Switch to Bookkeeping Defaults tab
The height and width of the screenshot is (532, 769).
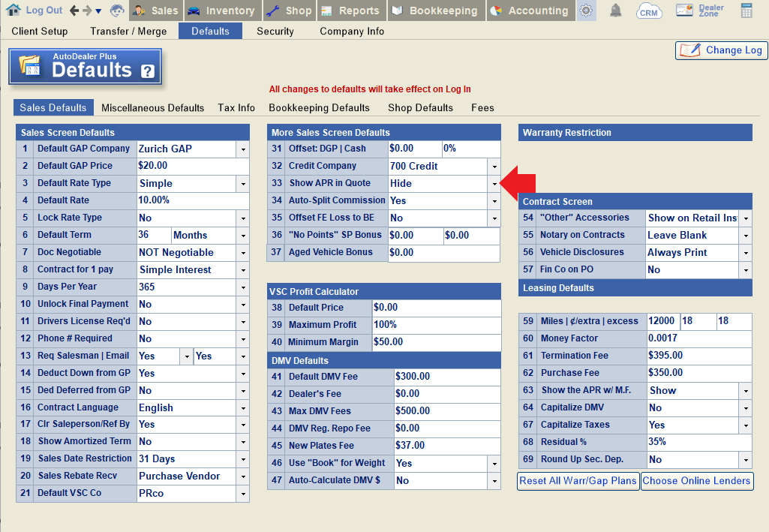320,108
